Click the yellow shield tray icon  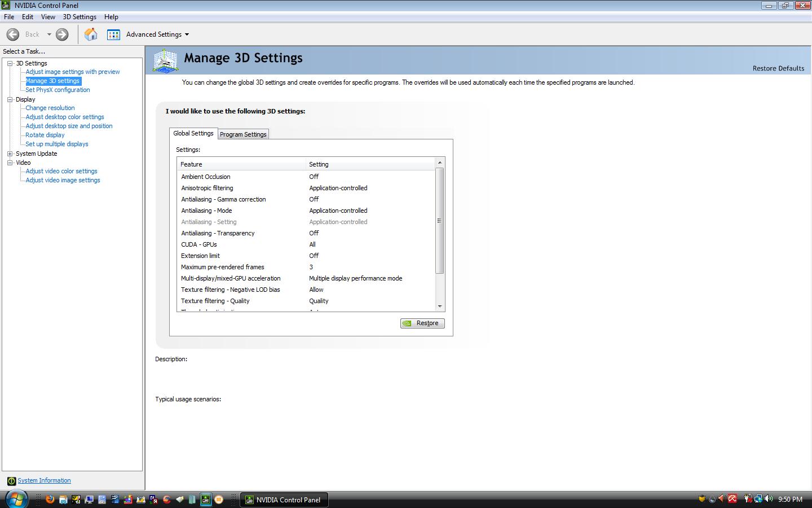(702, 499)
